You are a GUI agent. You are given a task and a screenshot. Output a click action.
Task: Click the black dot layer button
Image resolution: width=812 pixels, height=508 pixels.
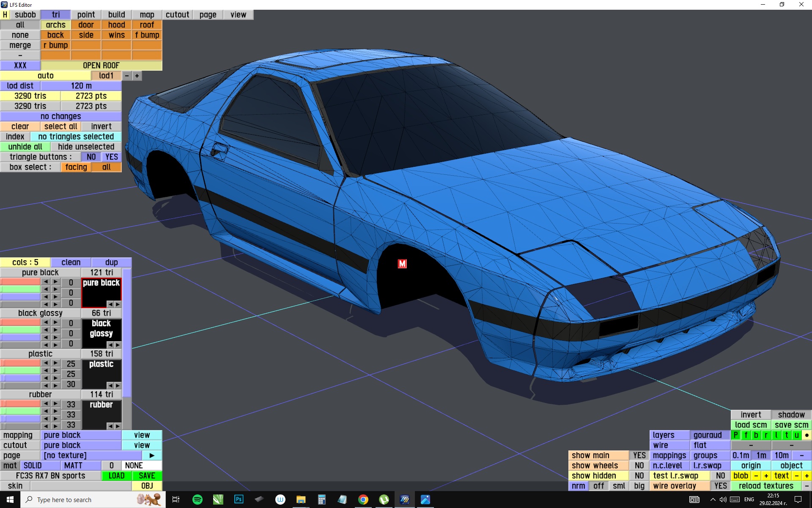[807, 435]
